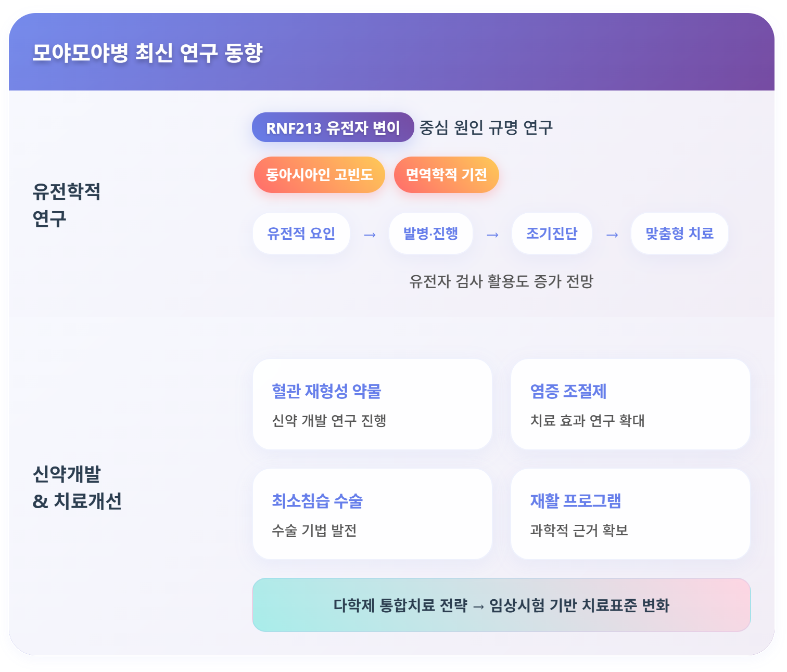Click the 맞춤형 치료 step pill

[680, 234]
